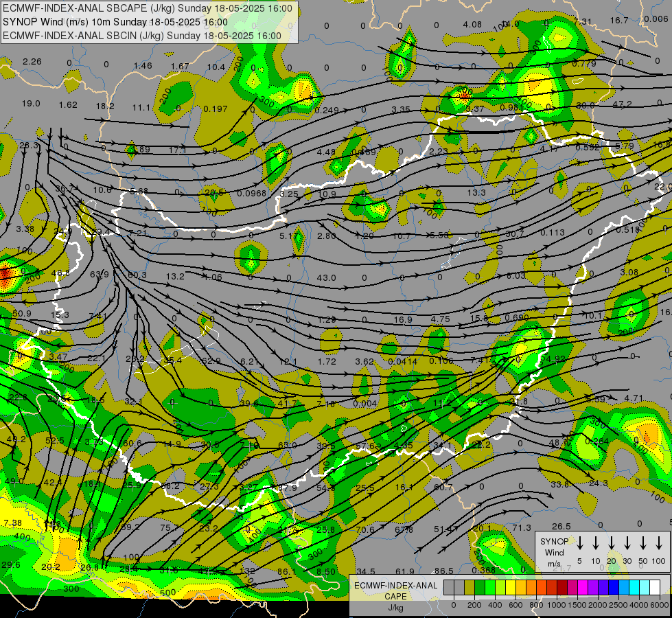The height and width of the screenshot is (618, 672).
Task: Click the 46.8 map value
Action: point(60,273)
